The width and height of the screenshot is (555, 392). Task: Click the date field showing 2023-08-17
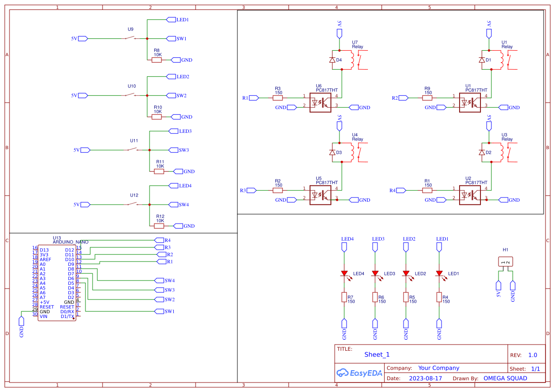(424, 378)
